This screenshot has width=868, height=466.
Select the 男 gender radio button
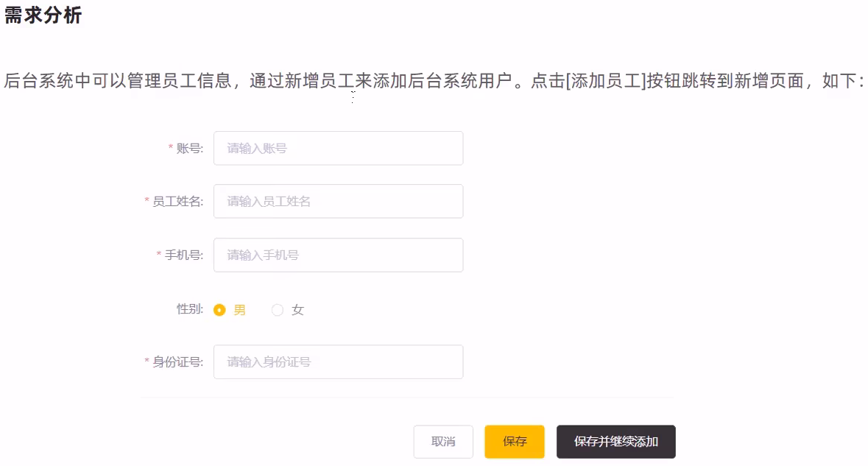(x=219, y=310)
